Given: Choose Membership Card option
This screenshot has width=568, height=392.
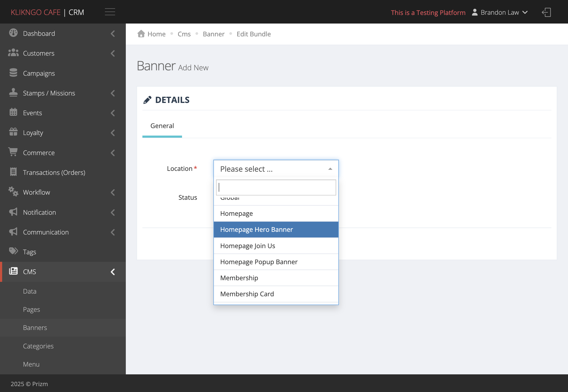Looking at the screenshot, I should pos(276,294).
